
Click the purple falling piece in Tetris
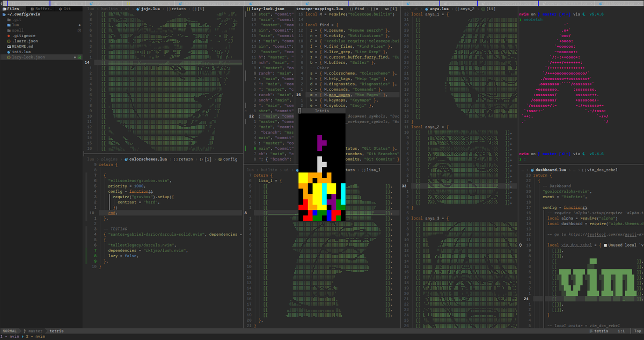point(322,142)
